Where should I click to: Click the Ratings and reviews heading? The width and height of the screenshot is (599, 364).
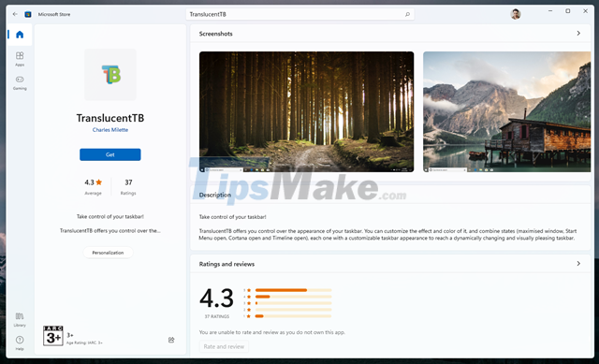pyautogui.click(x=226, y=264)
